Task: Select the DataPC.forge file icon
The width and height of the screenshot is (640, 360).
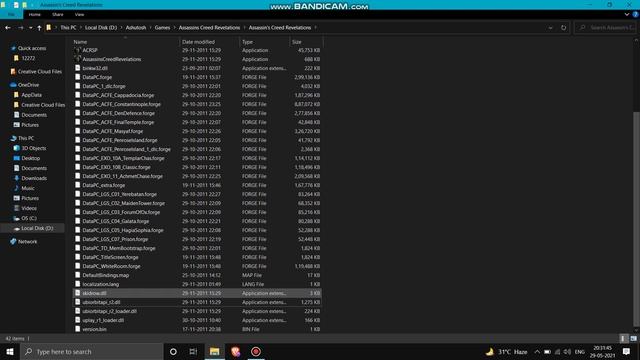Action: coord(78,77)
